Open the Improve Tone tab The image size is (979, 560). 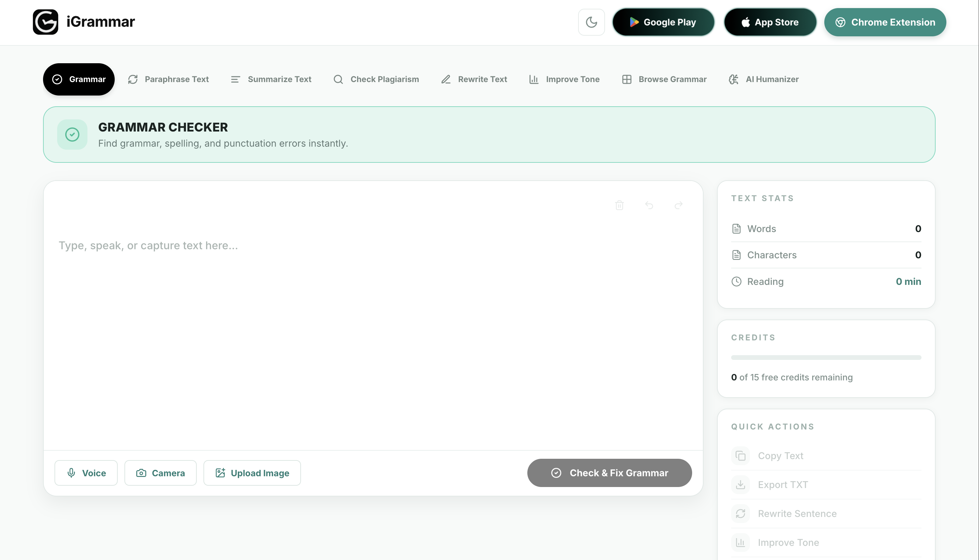[564, 79]
